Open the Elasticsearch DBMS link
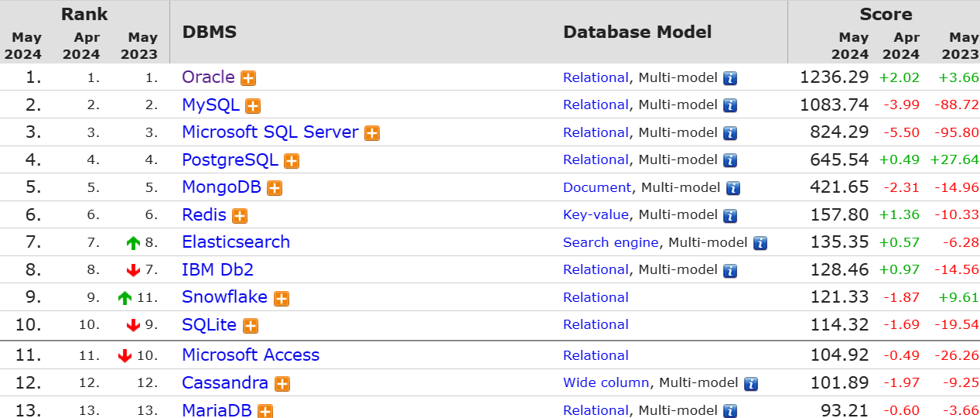The width and height of the screenshot is (980, 418). [236, 242]
